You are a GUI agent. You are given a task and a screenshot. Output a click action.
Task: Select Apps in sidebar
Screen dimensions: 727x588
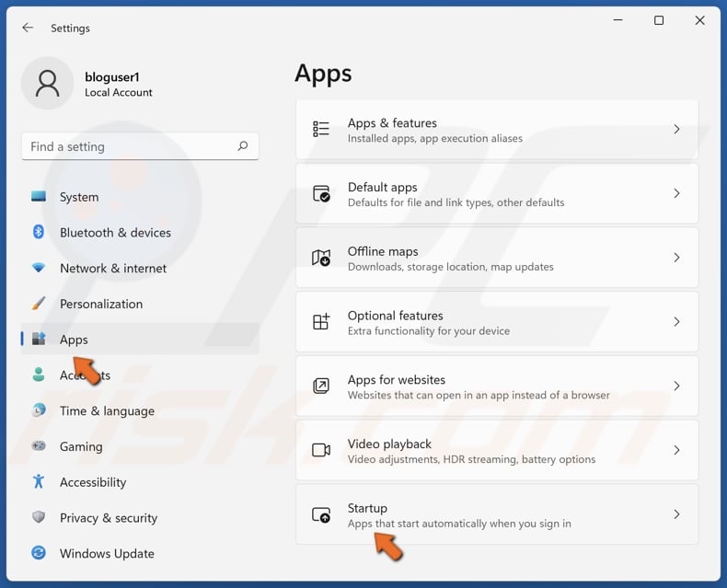pos(140,339)
